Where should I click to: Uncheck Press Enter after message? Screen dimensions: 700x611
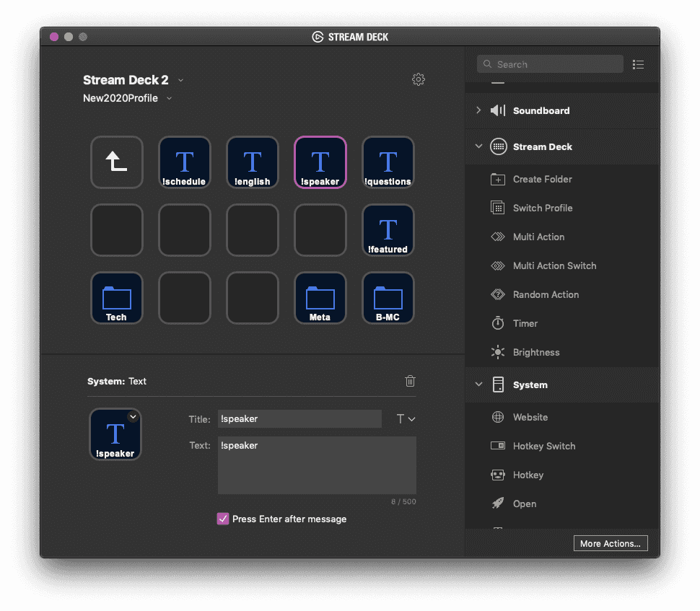(223, 519)
